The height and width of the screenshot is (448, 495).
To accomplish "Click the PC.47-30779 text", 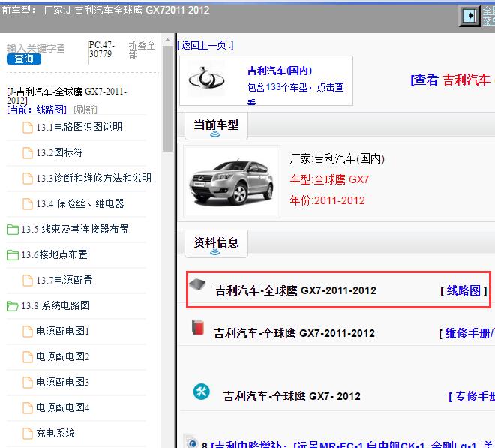I will 102,50.
